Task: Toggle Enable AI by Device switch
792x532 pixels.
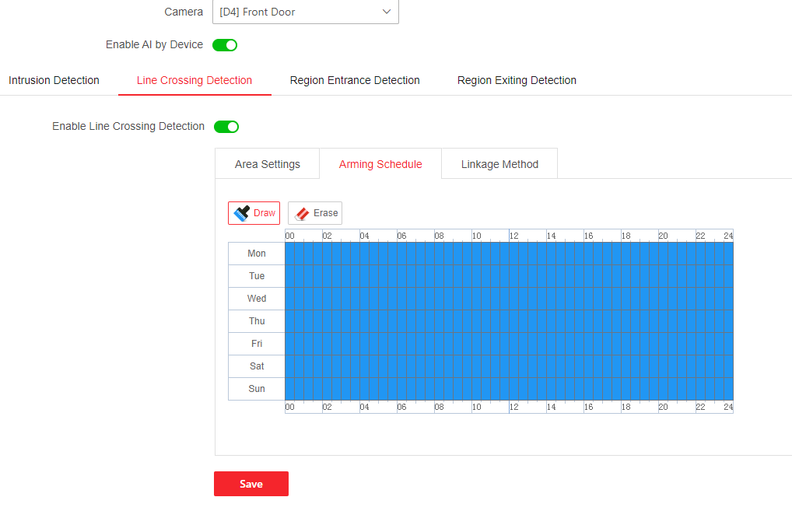Action: (x=225, y=45)
